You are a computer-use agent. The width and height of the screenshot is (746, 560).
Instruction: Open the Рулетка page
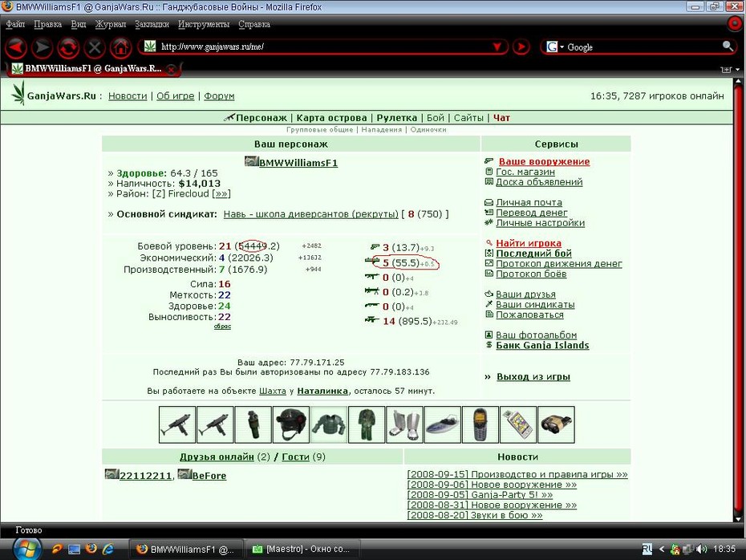pos(397,117)
